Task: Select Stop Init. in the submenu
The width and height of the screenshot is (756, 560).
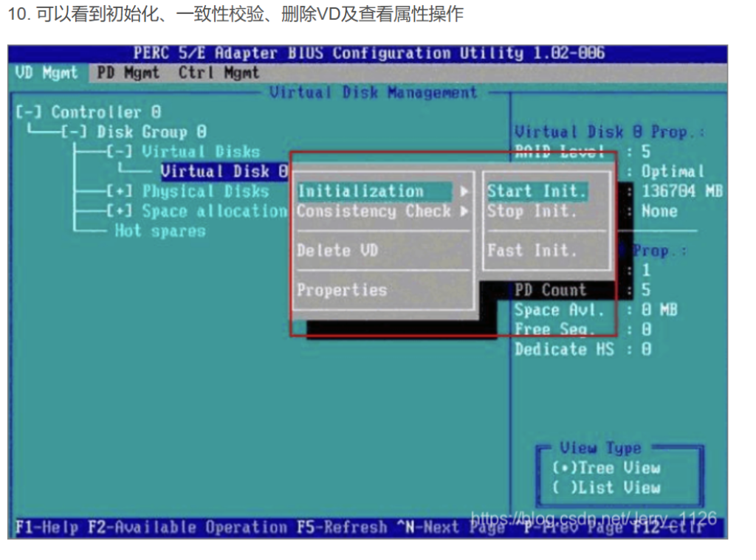Action: (x=532, y=211)
